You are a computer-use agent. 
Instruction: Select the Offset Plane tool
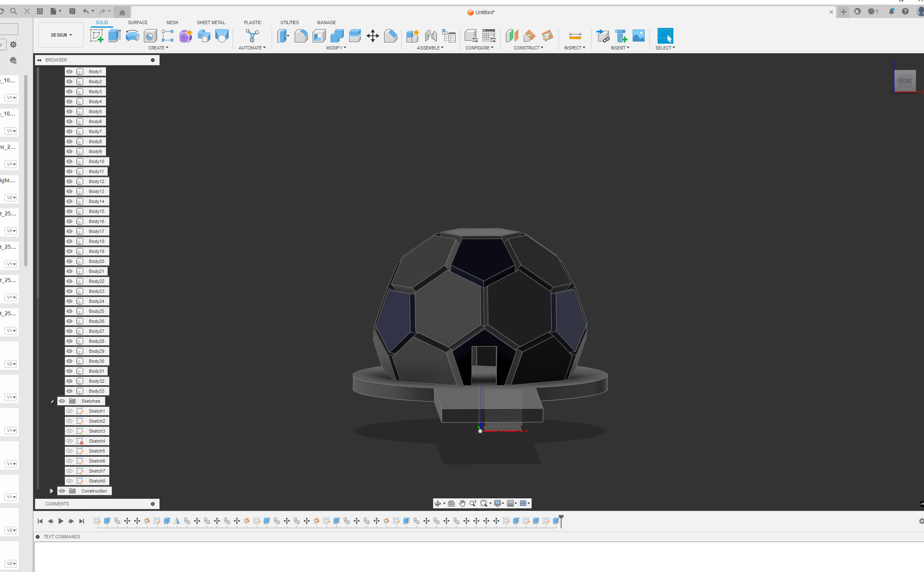pyautogui.click(x=512, y=36)
